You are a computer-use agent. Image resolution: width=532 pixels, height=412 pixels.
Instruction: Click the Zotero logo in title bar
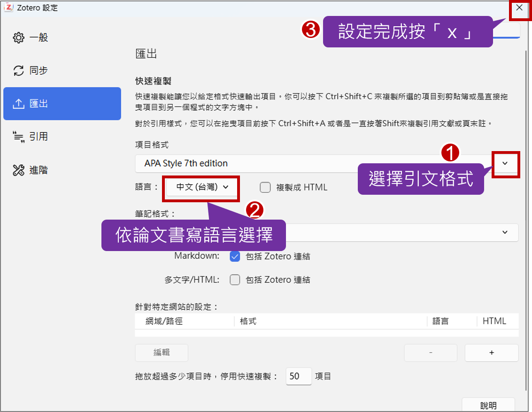point(8,8)
